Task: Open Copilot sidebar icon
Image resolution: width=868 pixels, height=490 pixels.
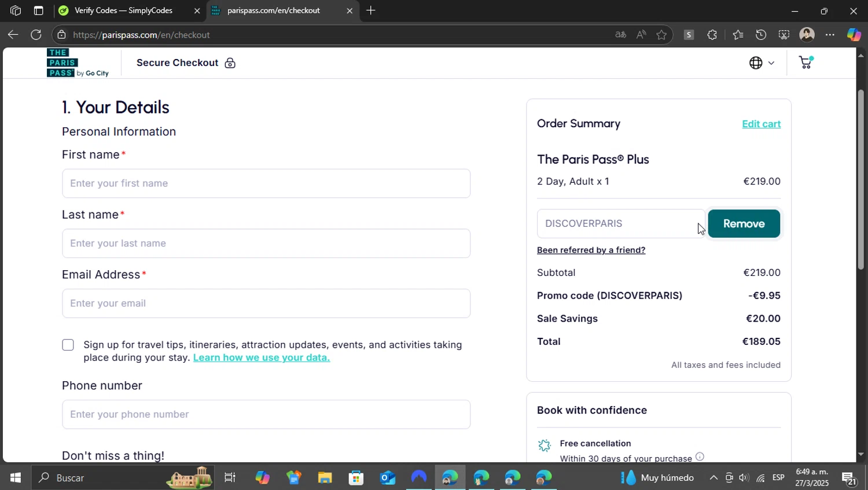Action: (854, 35)
